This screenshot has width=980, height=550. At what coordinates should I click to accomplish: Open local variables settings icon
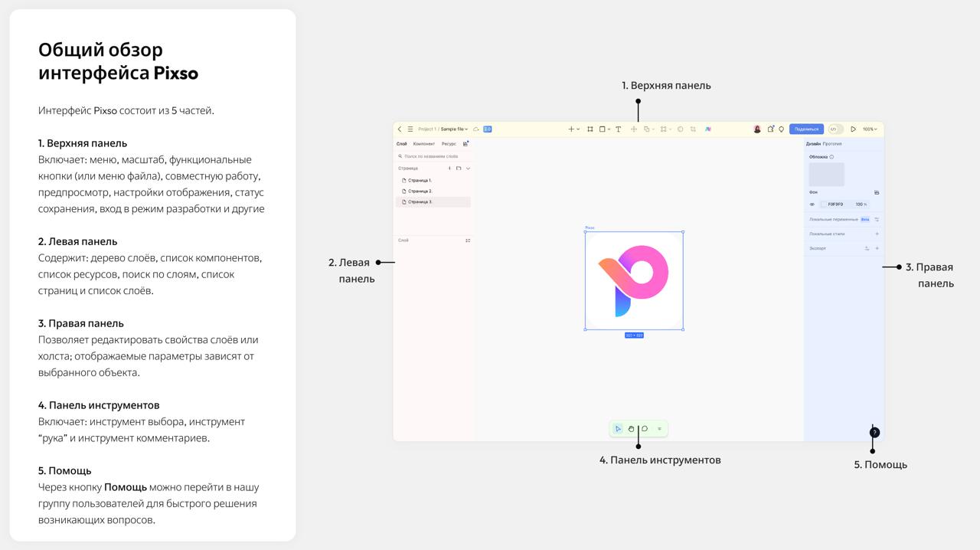pyautogui.click(x=877, y=219)
